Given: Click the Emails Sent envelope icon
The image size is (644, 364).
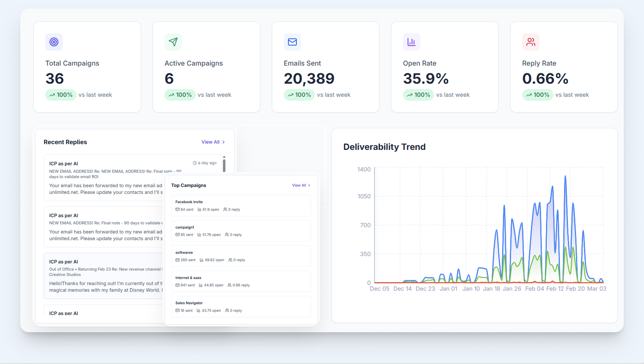Looking at the screenshot, I should click(292, 42).
